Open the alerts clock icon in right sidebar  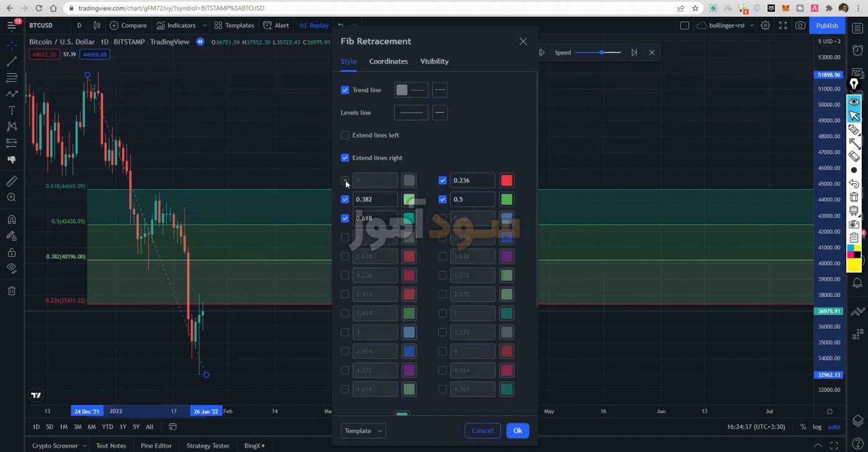pyautogui.click(x=857, y=50)
